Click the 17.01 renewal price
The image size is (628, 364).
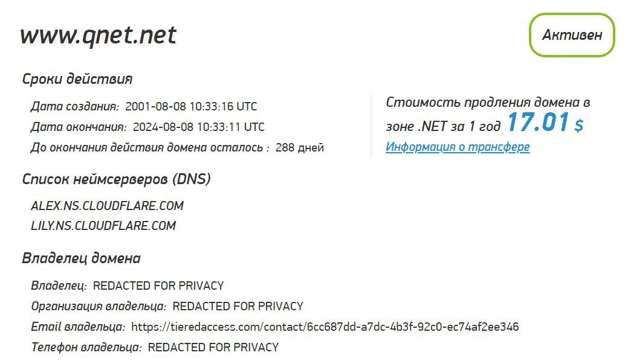pos(537,123)
